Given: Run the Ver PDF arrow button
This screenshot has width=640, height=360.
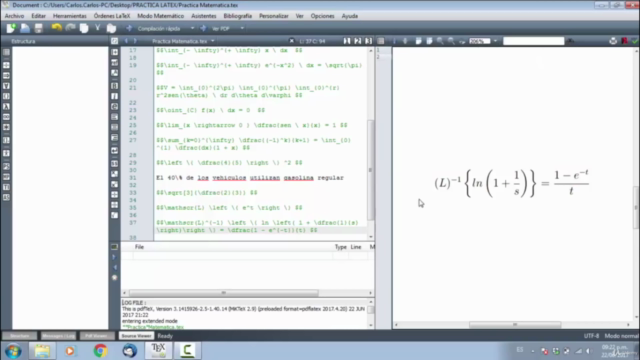Looking at the screenshot, I should tap(203, 28).
